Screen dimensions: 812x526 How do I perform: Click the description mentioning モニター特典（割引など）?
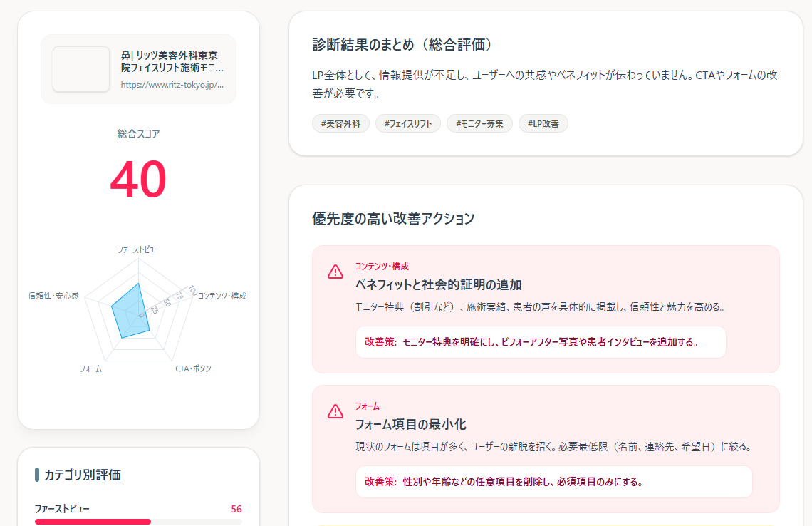point(540,306)
